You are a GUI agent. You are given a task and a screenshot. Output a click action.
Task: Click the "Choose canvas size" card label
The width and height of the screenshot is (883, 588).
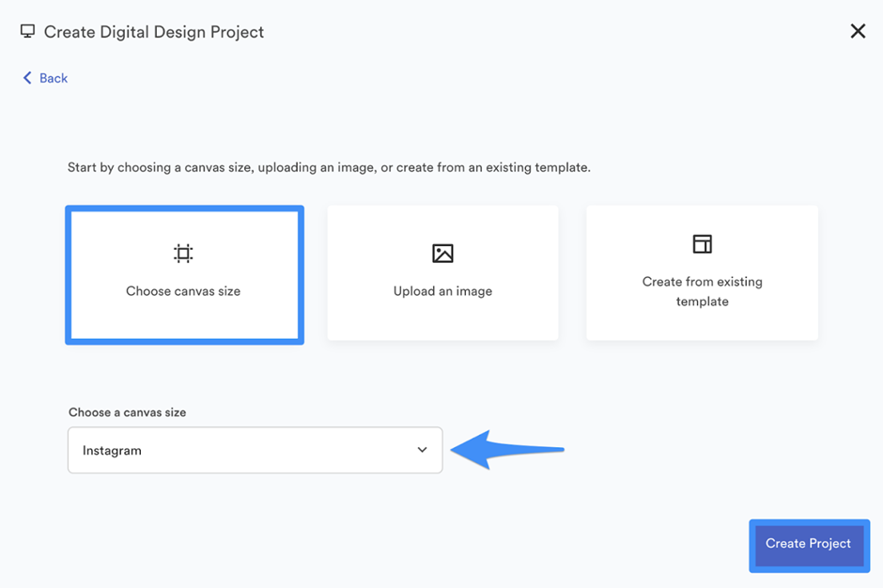(183, 291)
